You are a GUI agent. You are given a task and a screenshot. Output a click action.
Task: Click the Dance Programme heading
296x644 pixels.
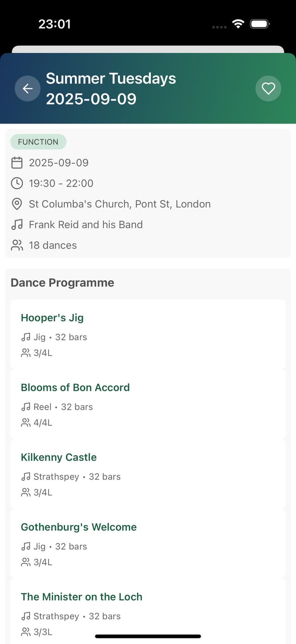pyautogui.click(x=62, y=283)
